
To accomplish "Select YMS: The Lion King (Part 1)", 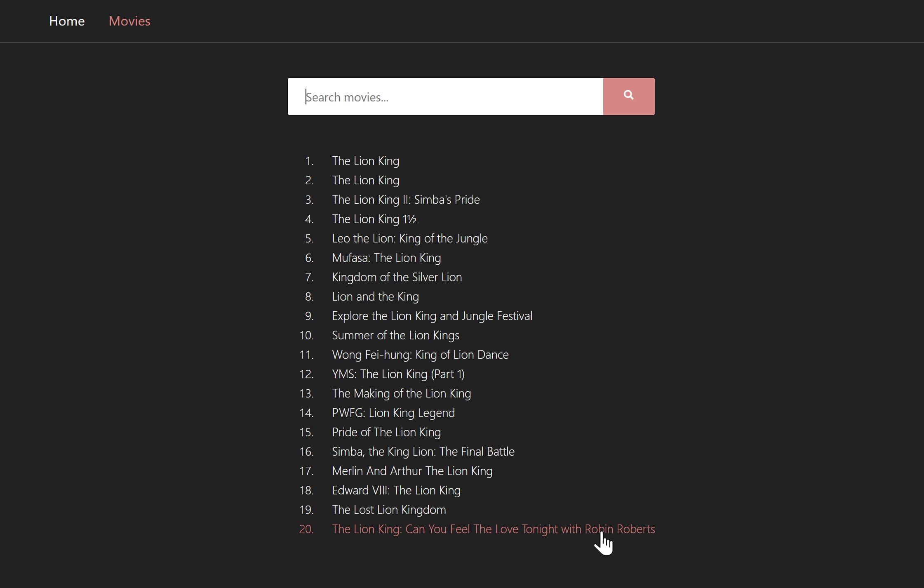I will coord(398,374).
